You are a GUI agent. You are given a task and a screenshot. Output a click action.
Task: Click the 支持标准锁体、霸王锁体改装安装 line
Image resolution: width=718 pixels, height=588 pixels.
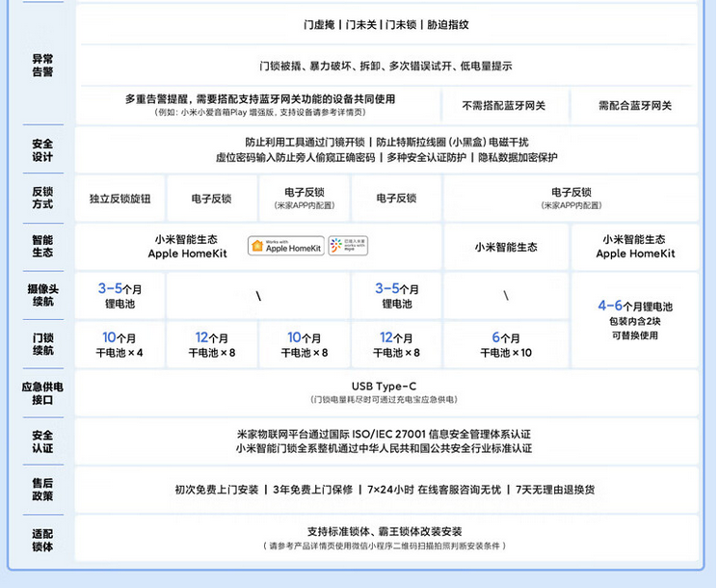[x=385, y=532]
